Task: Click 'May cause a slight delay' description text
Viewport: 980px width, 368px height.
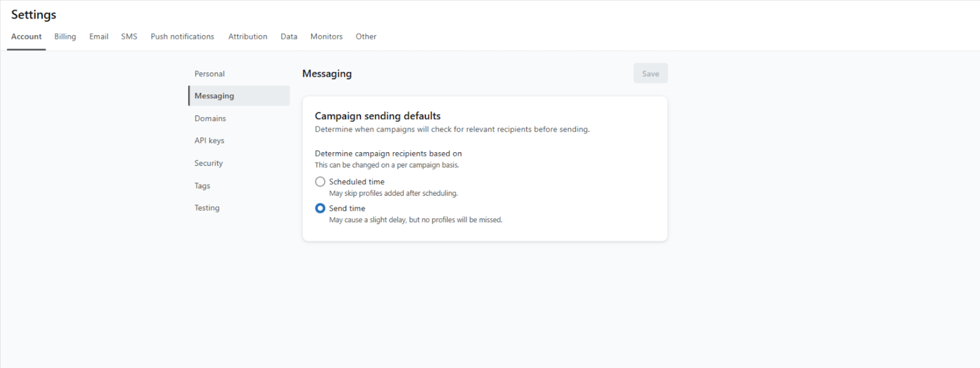Action: point(415,220)
